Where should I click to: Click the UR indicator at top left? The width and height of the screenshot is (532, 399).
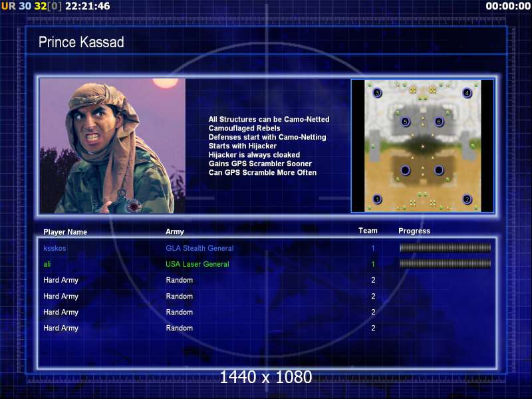pos(9,6)
